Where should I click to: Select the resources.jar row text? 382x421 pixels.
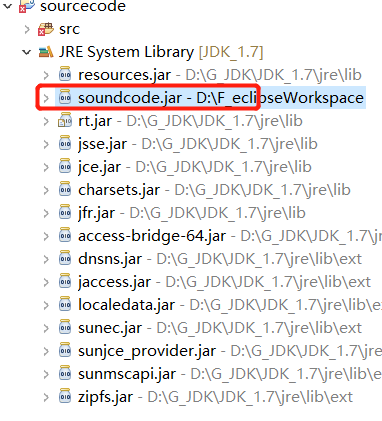click(220, 75)
